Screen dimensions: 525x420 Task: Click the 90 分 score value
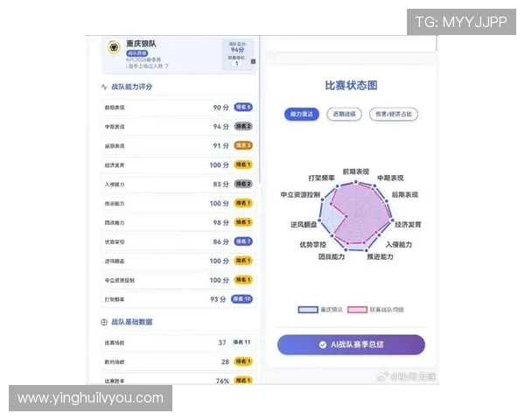pos(221,108)
